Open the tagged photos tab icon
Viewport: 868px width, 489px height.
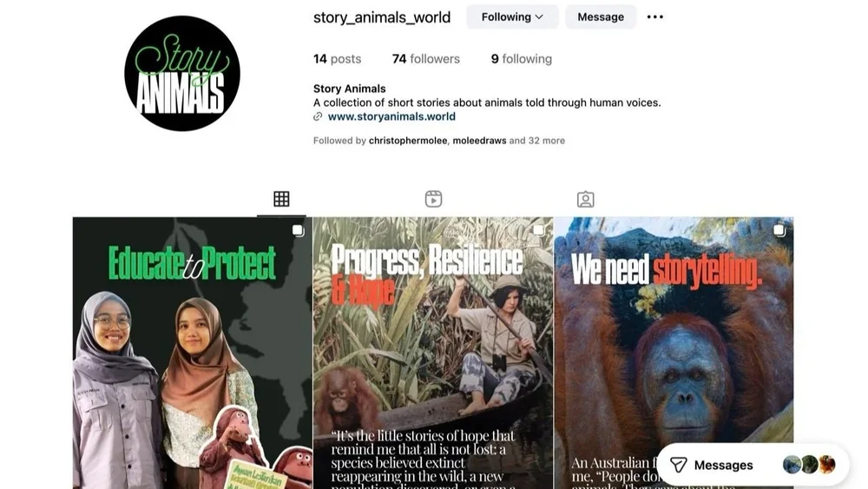tap(586, 199)
